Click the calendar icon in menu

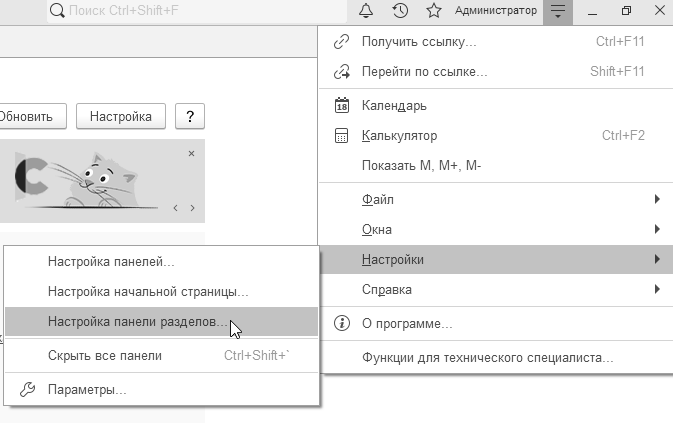click(341, 105)
